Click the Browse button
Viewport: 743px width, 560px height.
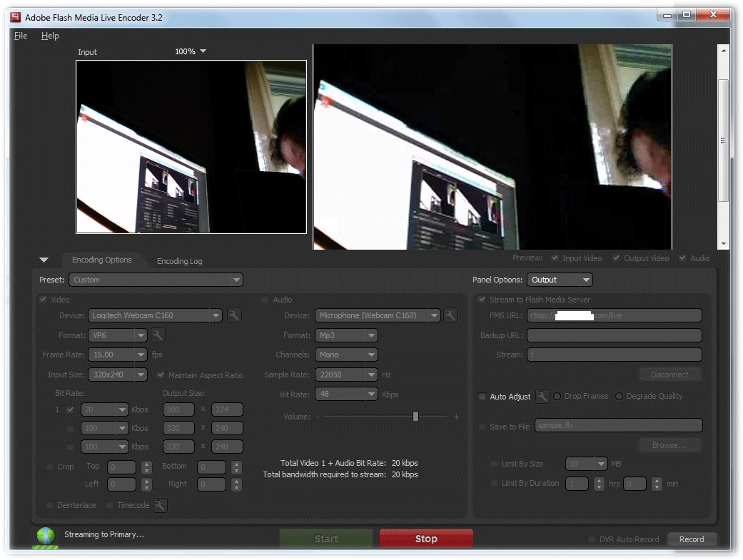click(669, 445)
